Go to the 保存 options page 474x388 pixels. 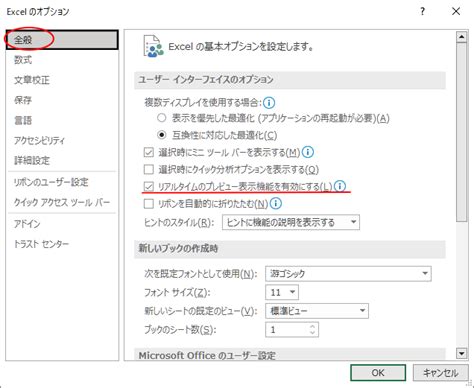click(x=23, y=100)
